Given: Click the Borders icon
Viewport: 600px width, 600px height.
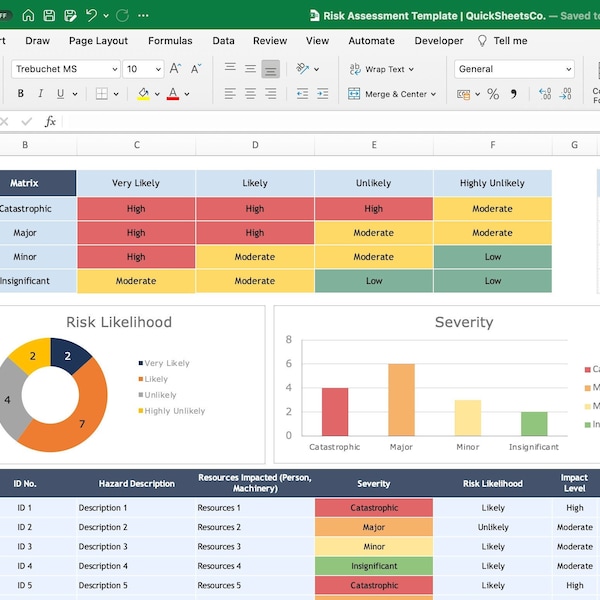Looking at the screenshot, I should (x=102, y=94).
